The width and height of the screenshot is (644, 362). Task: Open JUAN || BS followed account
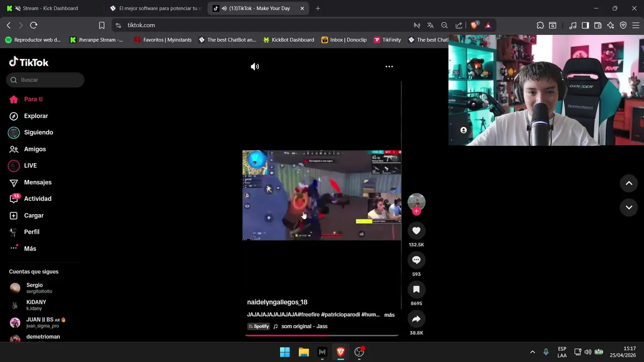pyautogui.click(x=45, y=322)
